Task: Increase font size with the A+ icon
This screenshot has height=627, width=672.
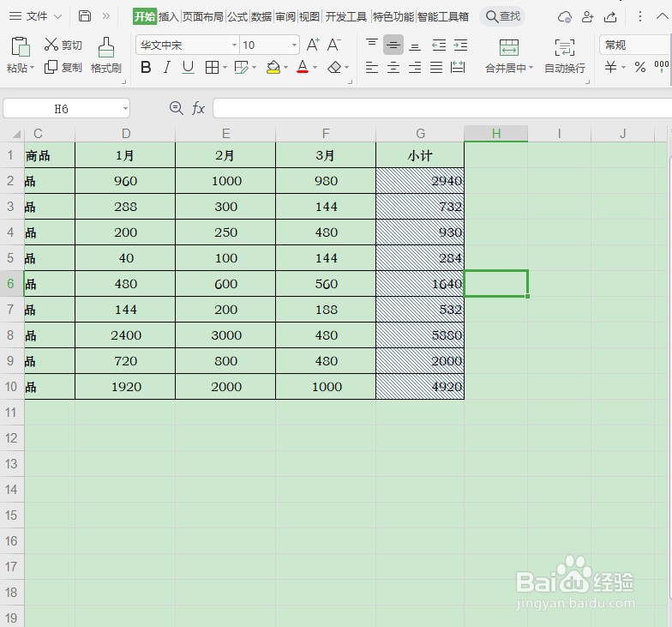Action: point(313,45)
